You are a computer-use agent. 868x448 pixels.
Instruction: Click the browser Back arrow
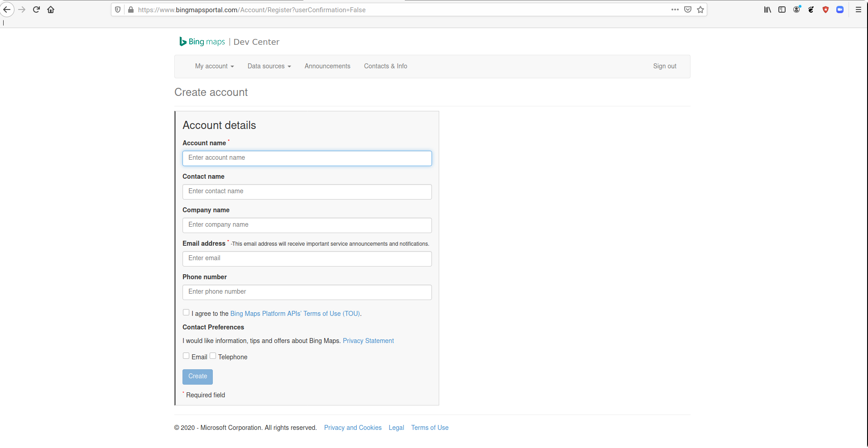7,10
